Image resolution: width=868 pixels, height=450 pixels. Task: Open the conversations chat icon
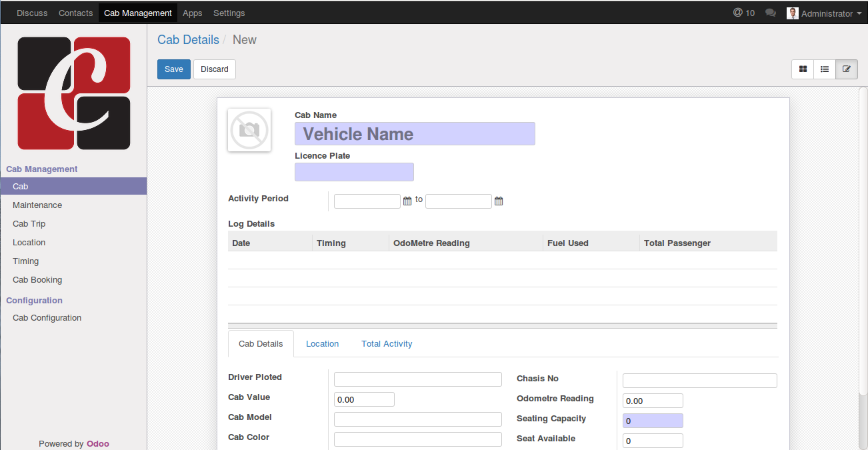pos(771,13)
